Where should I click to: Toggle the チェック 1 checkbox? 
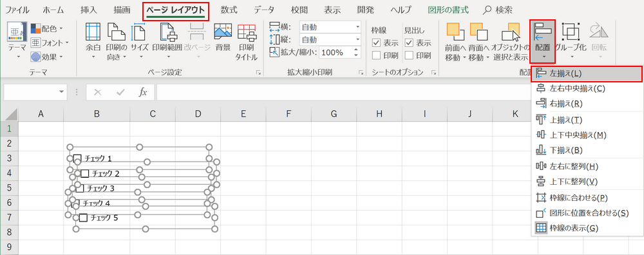point(77,158)
